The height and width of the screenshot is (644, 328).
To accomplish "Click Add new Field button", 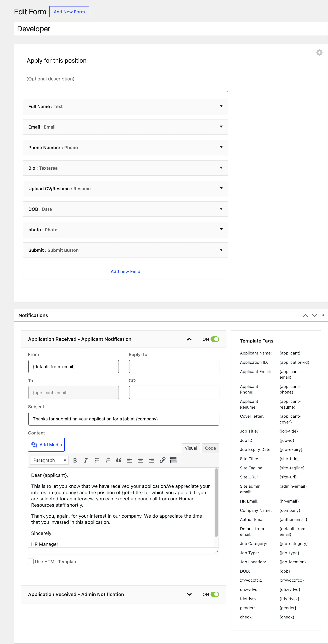I will [x=125, y=271].
